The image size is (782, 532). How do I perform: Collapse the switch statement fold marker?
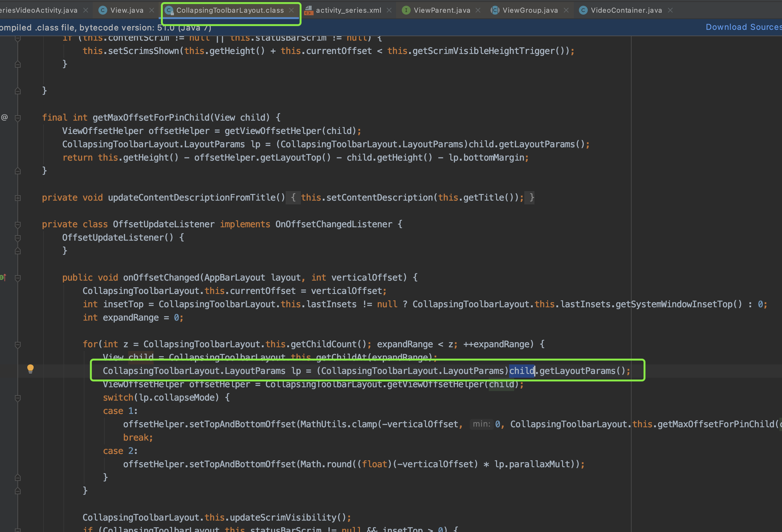[x=18, y=398]
